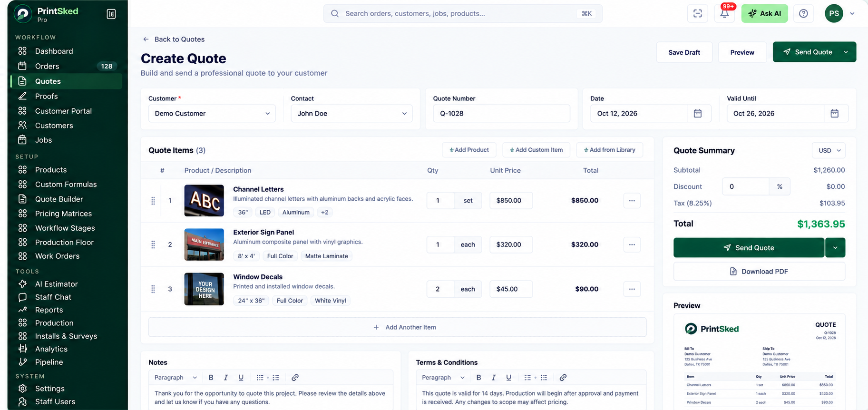The image size is (868, 410).
Task: Toggle underline in Terms & Conditions editor
Action: [x=508, y=378]
